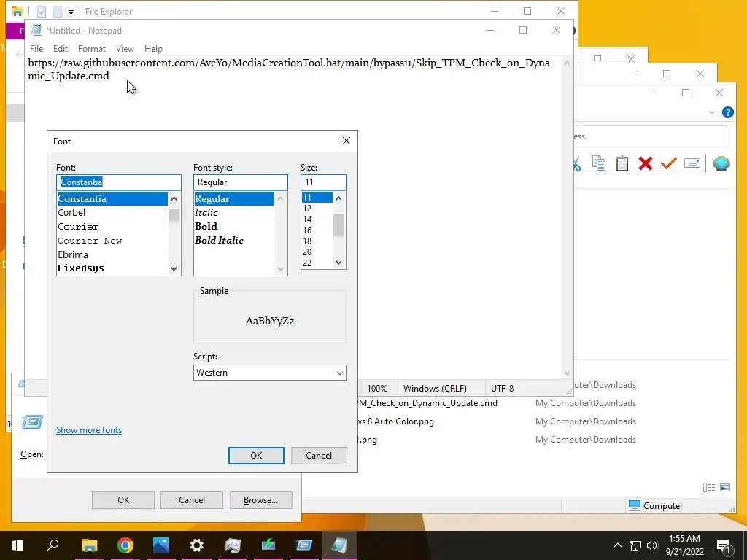Click the blue shell icon in toolbar

pos(721,163)
